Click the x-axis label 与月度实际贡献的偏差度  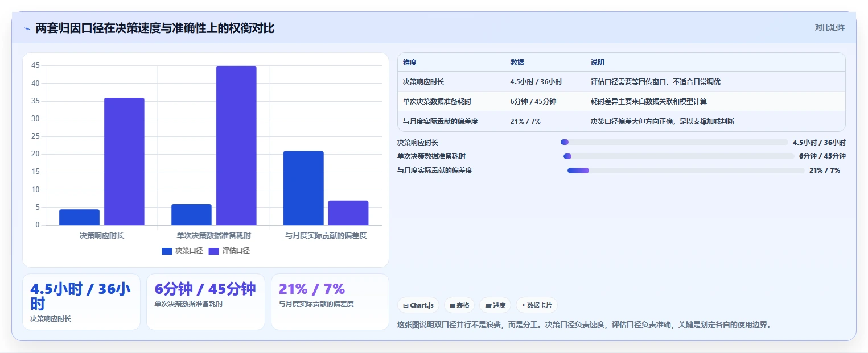coord(326,235)
